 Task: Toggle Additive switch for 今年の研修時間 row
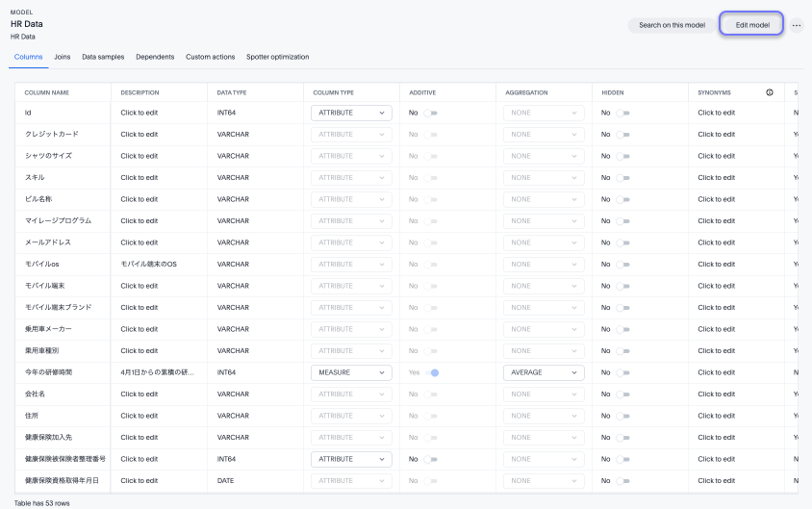(432, 372)
